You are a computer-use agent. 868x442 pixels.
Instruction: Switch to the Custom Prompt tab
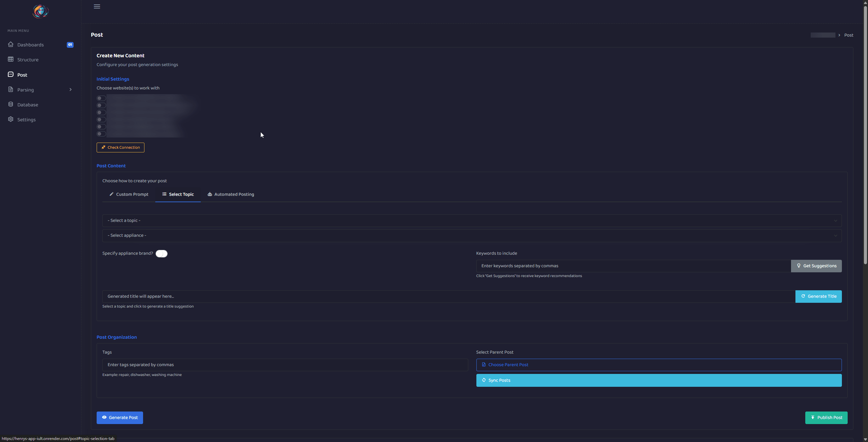pos(129,194)
